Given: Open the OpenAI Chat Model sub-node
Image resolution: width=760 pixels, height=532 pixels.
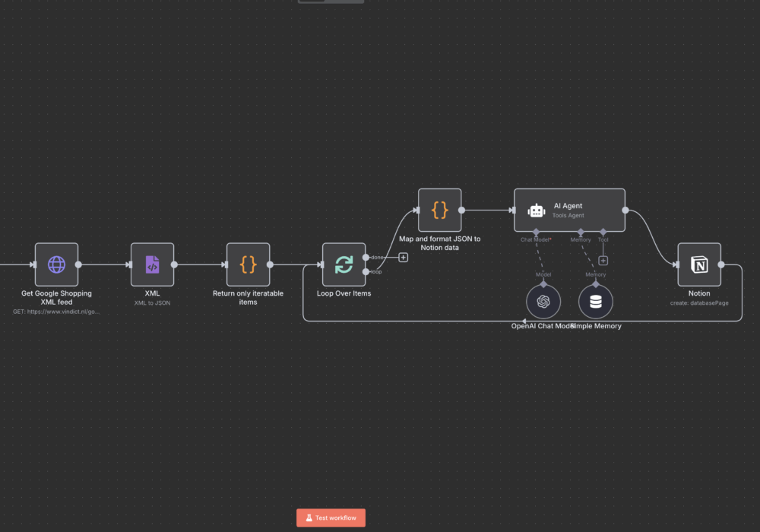Looking at the screenshot, I should click(543, 302).
